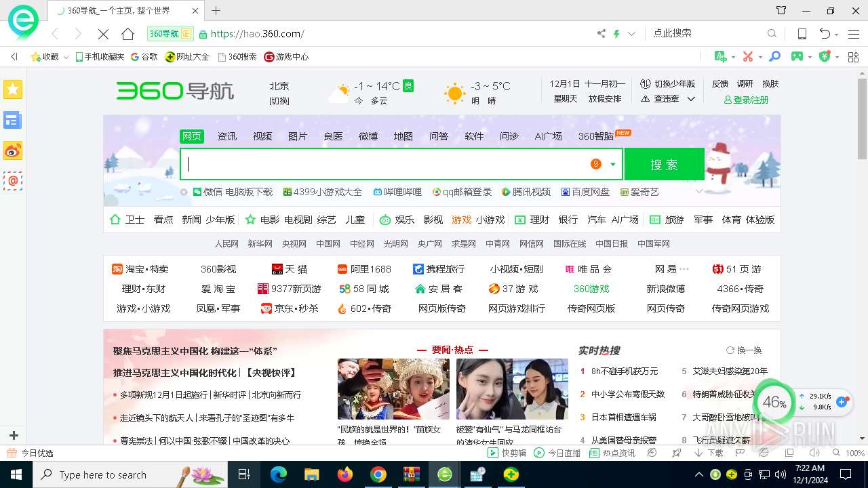Image resolution: width=868 pixels, height=488 pixels.
Task: Open the bookmarks 收藏 dropdown arrow
Action: pyautogui.click(x=66, y=57)
